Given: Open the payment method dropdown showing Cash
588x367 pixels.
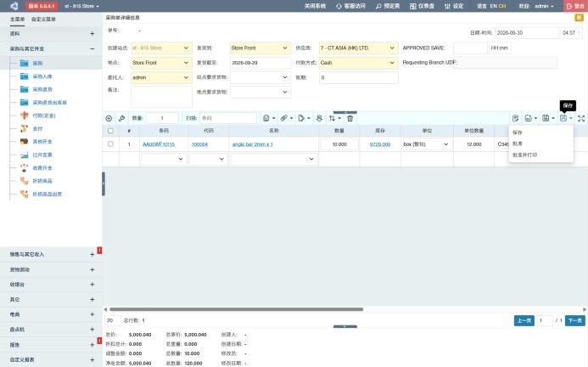Looking at the screenshot, I should [359, 63].
